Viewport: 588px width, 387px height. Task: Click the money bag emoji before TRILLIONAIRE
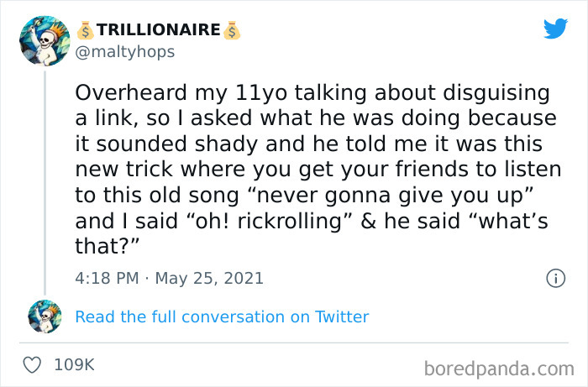(85, 31)
